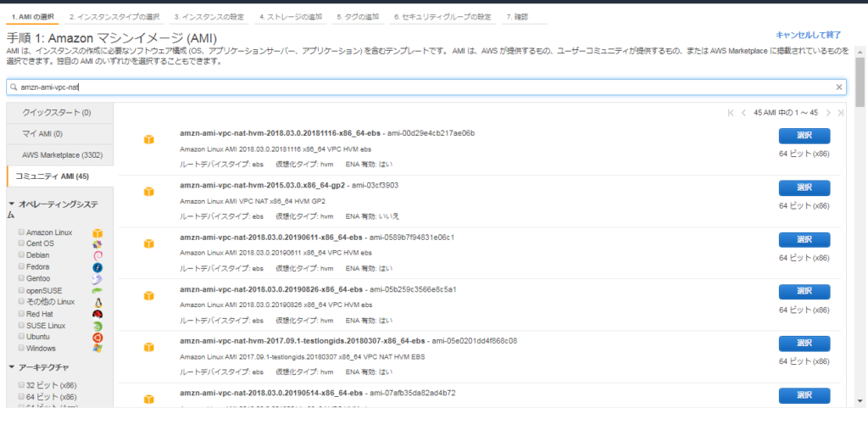Check the SUSE Linux filter
Viewport: 868px width, 425px height.
21,326
